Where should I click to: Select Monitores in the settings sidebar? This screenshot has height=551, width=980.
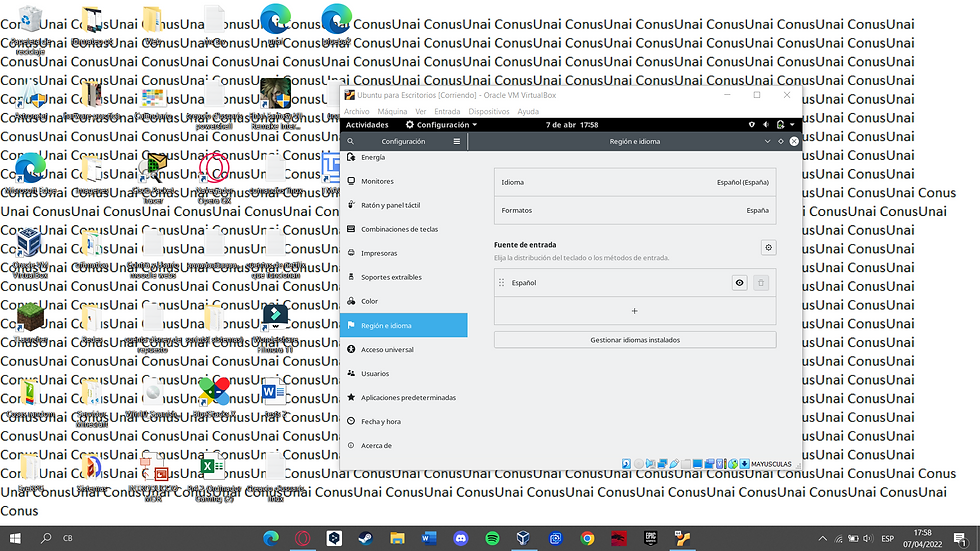coord(404,181)
